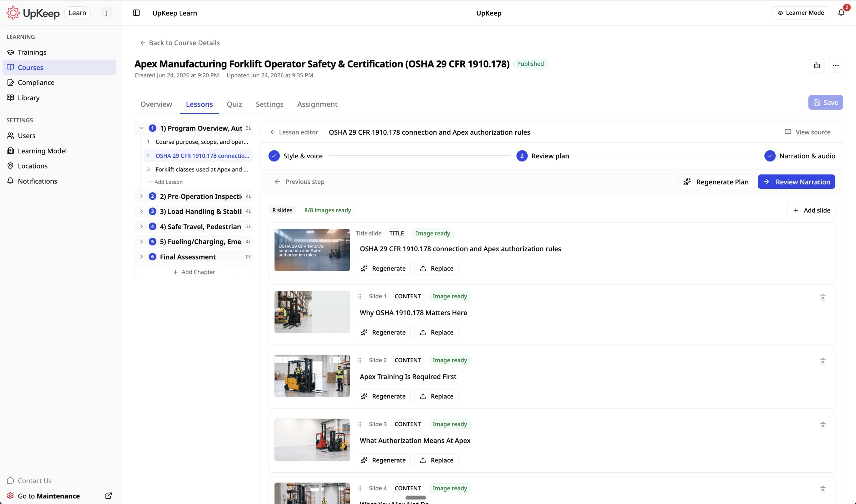The image size is (856, 504).
Task: Click the left arrow beside Lesson editor
Action: 273,132
